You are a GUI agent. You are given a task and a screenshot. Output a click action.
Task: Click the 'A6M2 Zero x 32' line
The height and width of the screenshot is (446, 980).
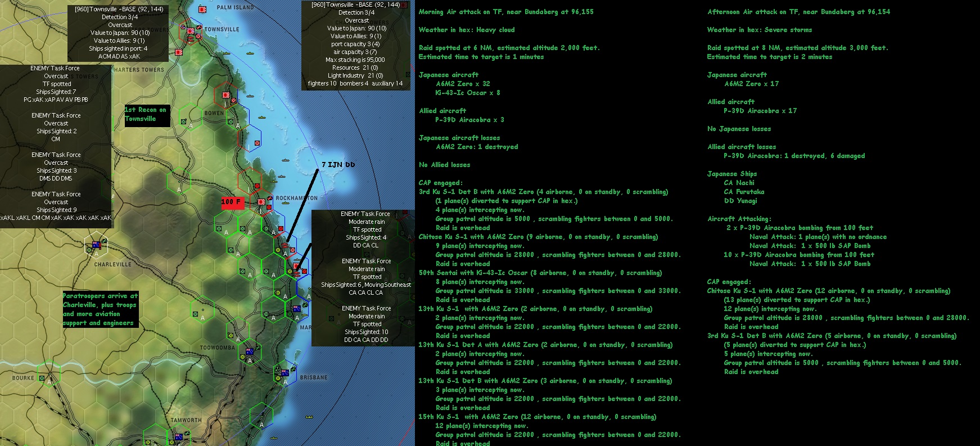point(463,84)
